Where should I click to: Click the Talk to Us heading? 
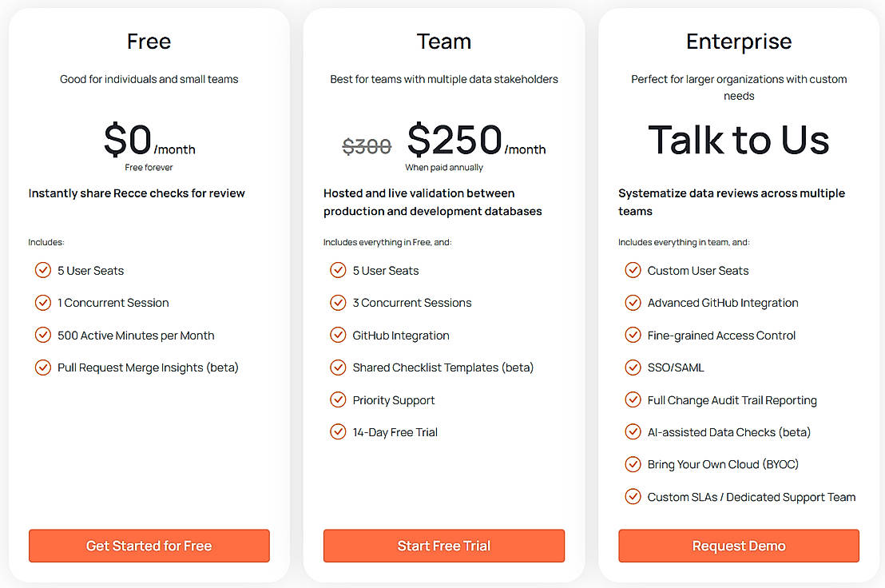(x=739, y=139)
